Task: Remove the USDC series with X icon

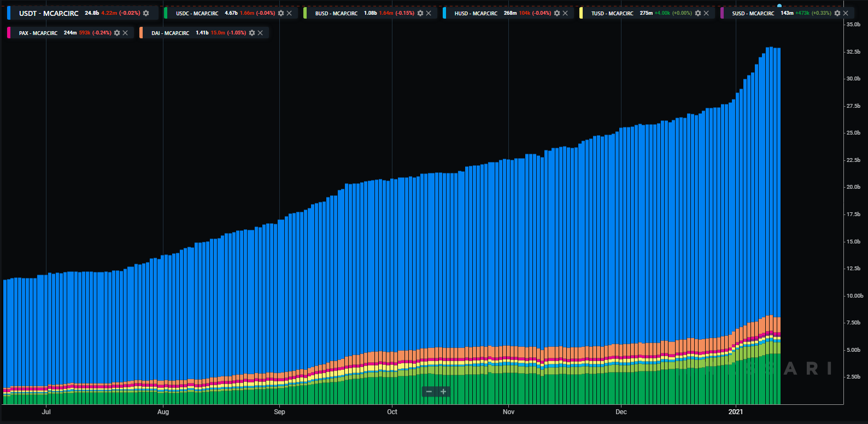Action: [289, 13]
